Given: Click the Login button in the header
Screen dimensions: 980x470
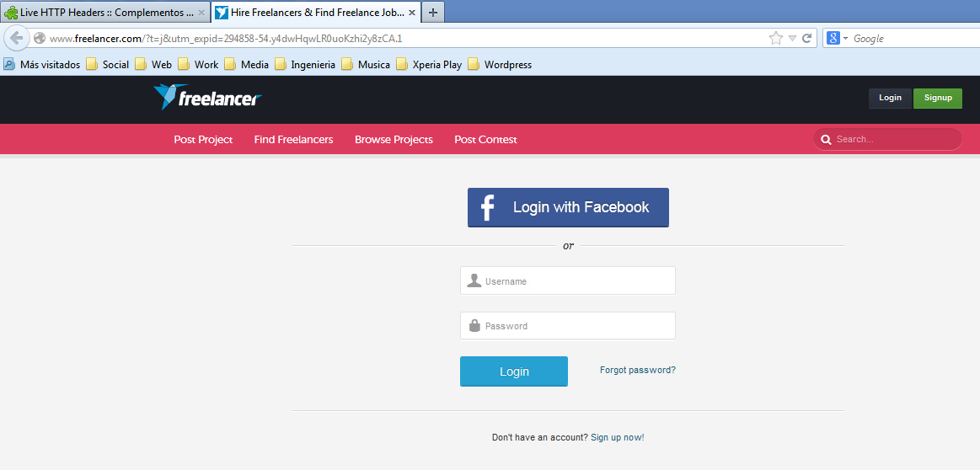Looking at the screenshot, I should [x=890, y=98].
